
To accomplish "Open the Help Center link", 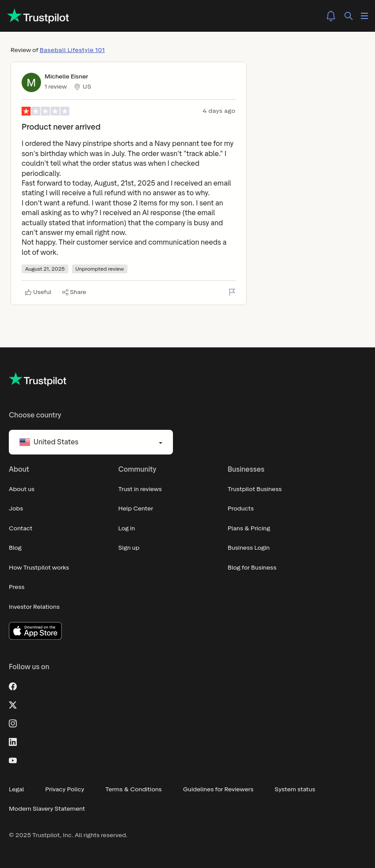I will coord(135,509).
